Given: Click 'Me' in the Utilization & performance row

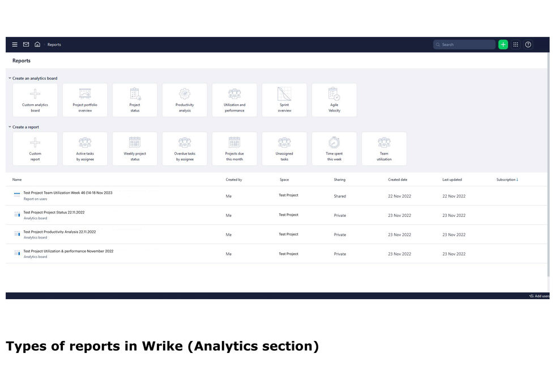Looking at the screenshot, I should pos(229,254).
